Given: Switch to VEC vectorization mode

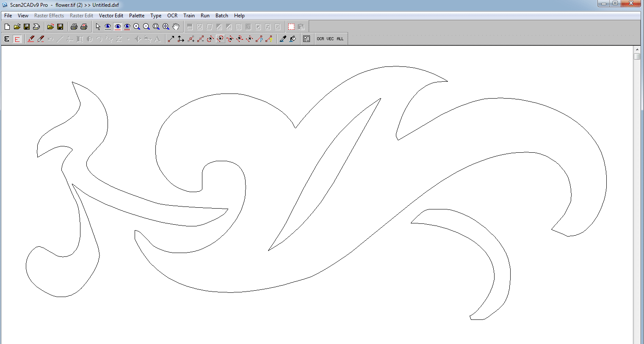Looking at the screenshot, I should (x=331, y=39).
